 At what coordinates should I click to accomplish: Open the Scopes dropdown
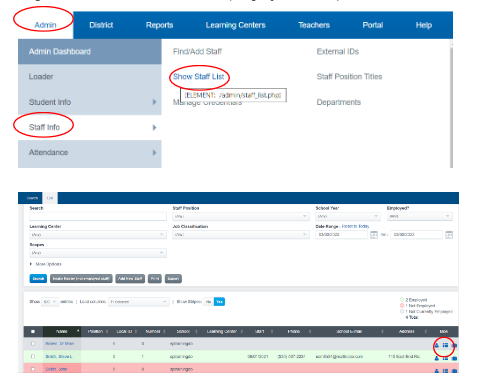(x=98, y=253)
